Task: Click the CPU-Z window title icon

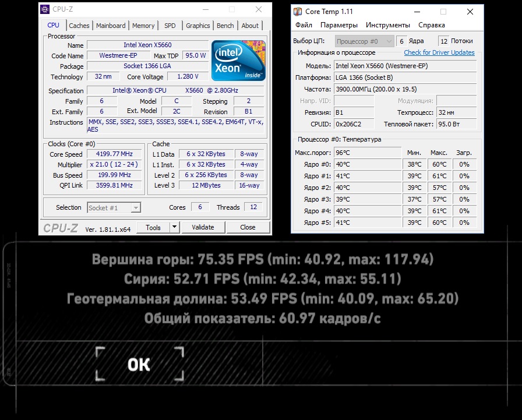Action: coord(45,9)
